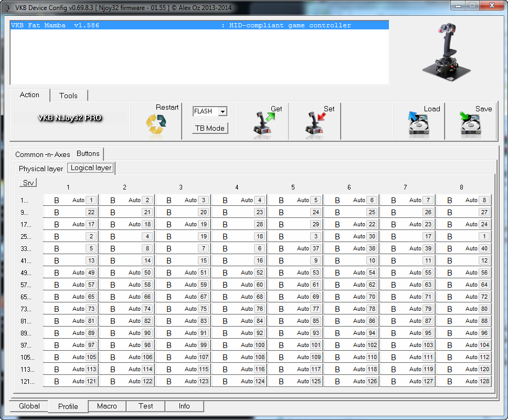Click the Load hard drive icon
The width and height of the screenshot is (508, 420).
[419, 123]
